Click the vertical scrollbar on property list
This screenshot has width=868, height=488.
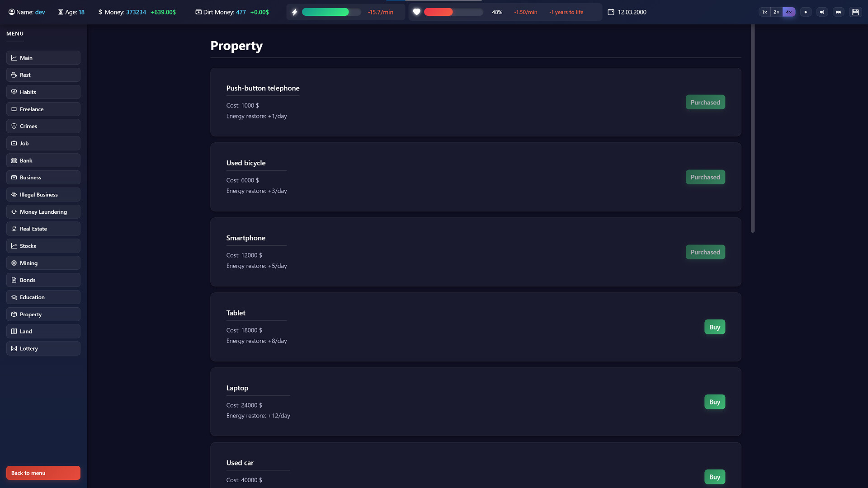click(753, 129)
